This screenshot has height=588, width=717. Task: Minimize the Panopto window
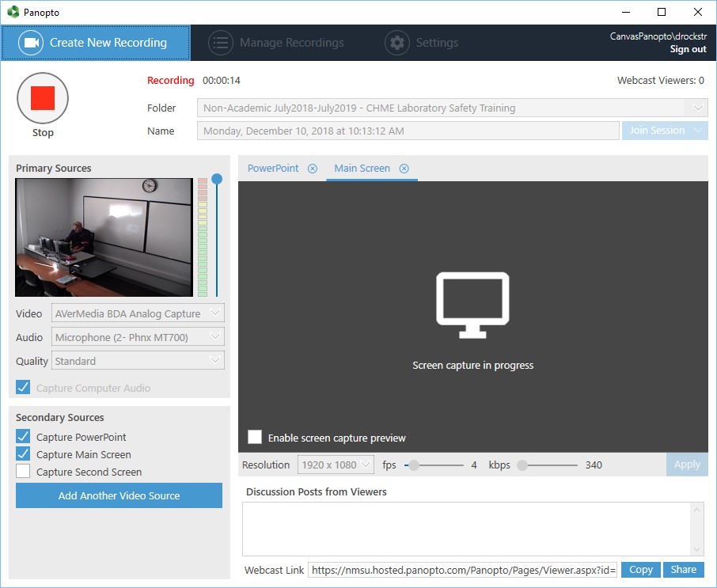[x=626, y=12]
